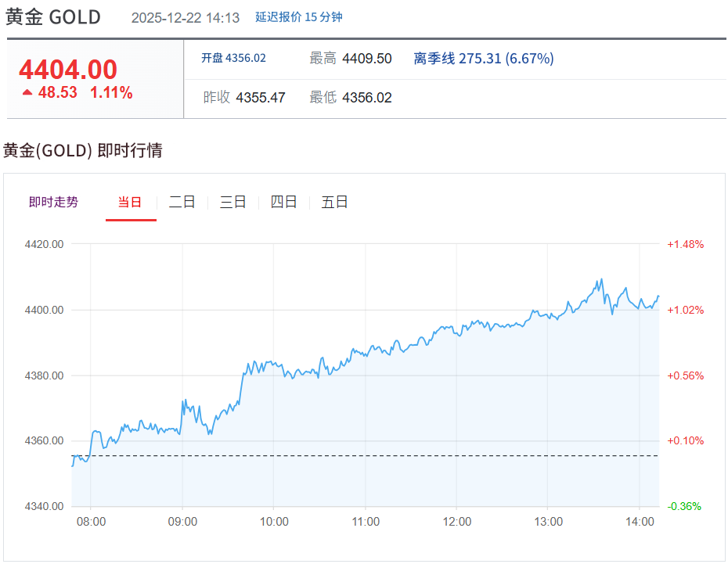Open the 离季线 275.31 link
The height and width of the screenshot is (564, 728).
(483, 59)
